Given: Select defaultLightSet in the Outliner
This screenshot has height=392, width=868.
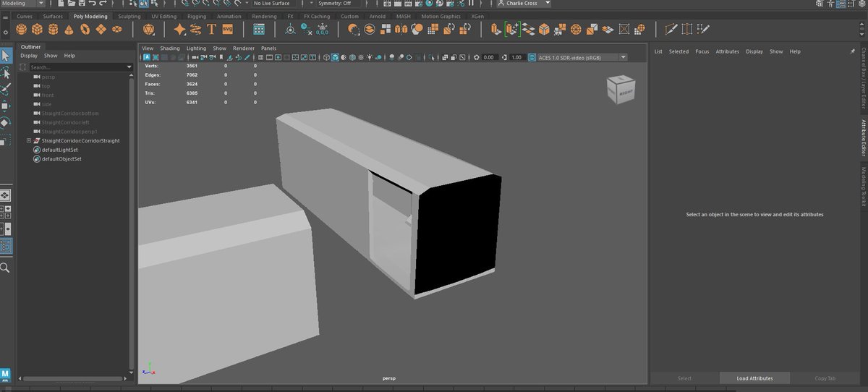Looking at the screenshot, I should pos(60,150).
